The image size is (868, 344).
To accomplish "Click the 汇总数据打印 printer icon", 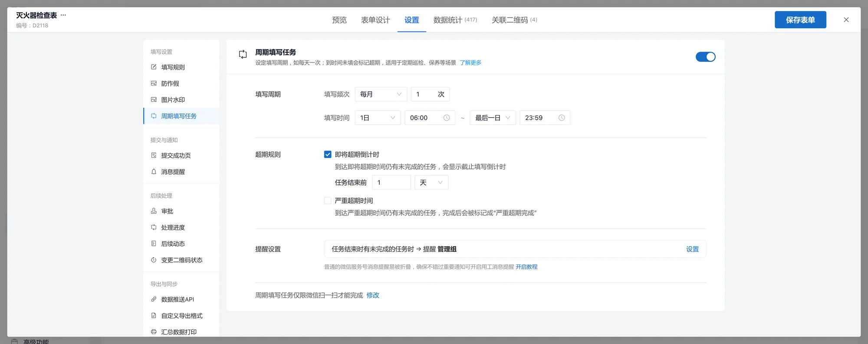I will 154,332.
